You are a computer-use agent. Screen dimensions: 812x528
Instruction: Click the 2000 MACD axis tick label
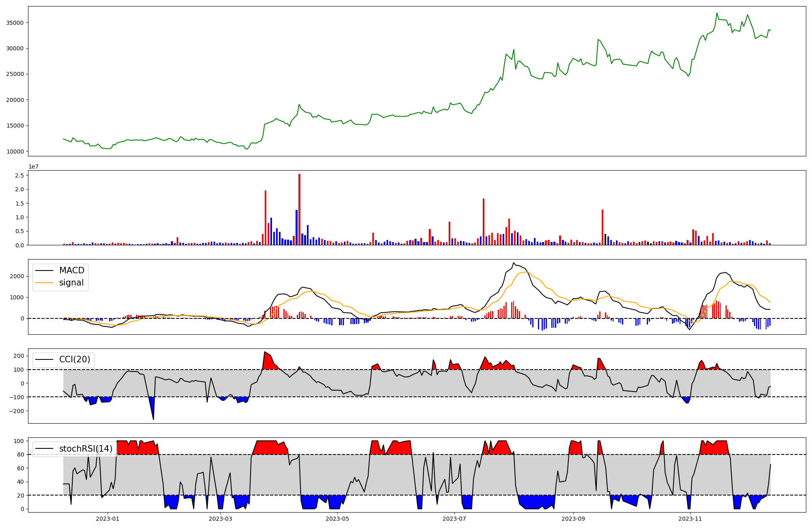[x=17, y=276]
